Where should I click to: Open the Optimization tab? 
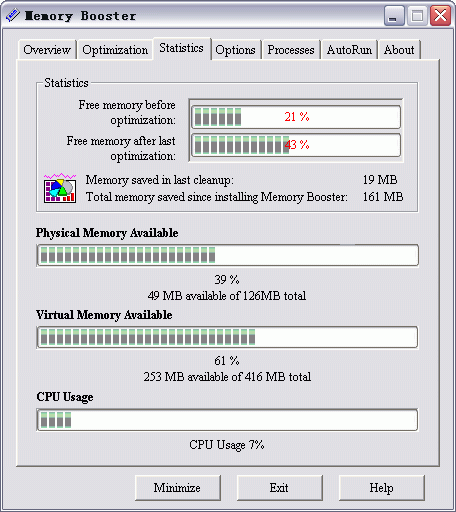pos(115,50)
